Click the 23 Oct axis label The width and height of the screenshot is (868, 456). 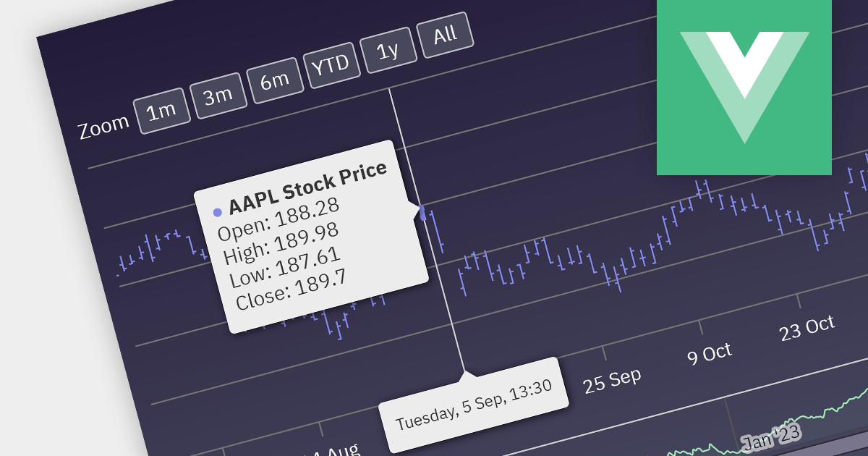(x=807, y=328)
